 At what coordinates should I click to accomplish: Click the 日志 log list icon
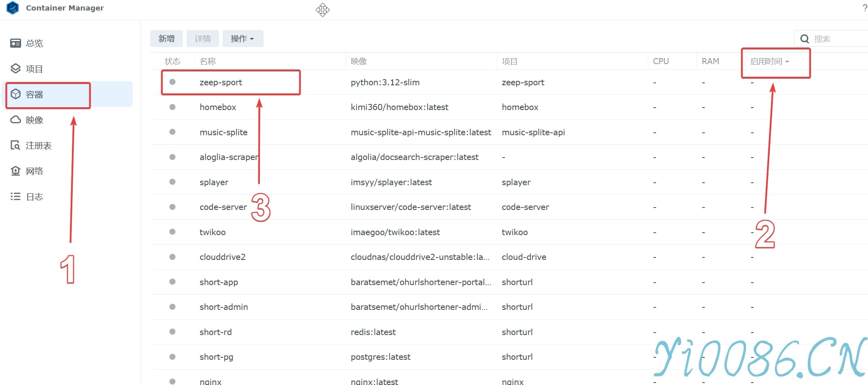[x=15, y=197]
